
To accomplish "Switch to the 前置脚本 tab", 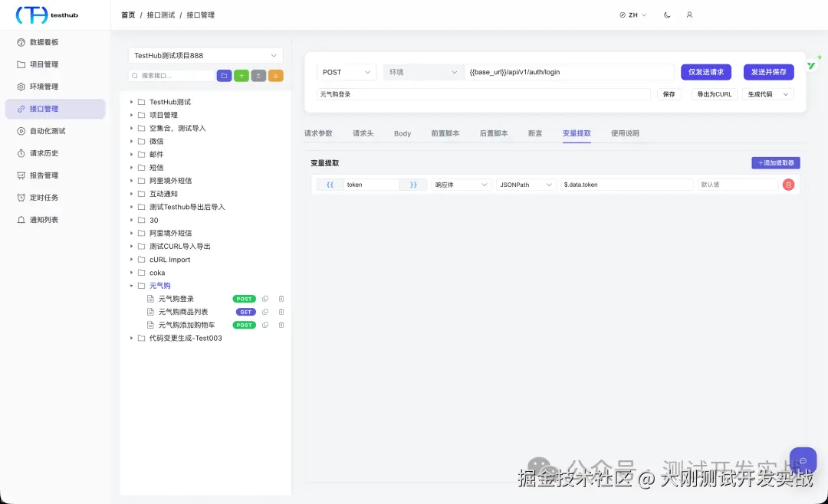I will [445, 133].
